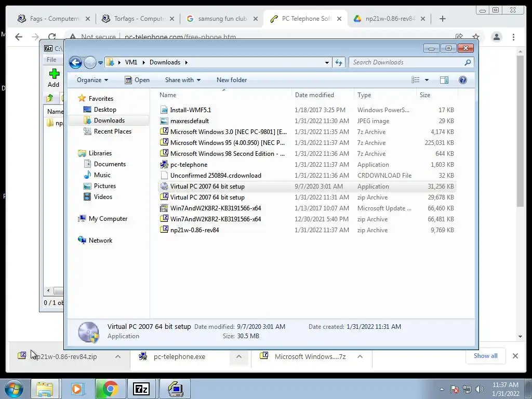Screen dimensions: 532x399
Task: Click Downloads in the address breadcrumb
Action: [165, 62]
